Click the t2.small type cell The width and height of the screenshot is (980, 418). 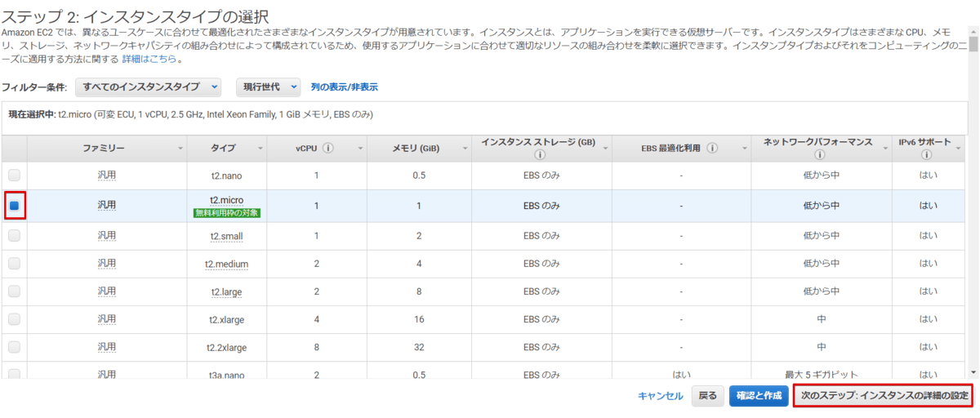[x=226, y=236]
